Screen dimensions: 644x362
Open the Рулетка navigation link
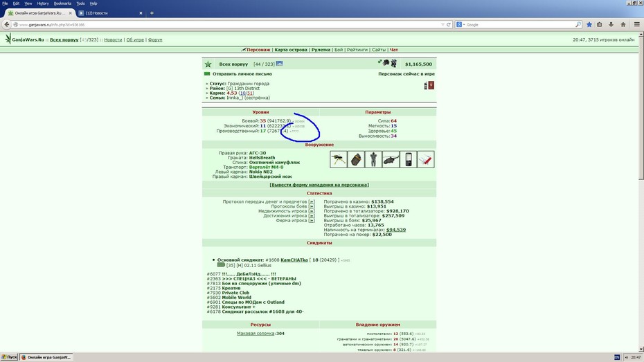pyautogui.click(x=321, y=50)
